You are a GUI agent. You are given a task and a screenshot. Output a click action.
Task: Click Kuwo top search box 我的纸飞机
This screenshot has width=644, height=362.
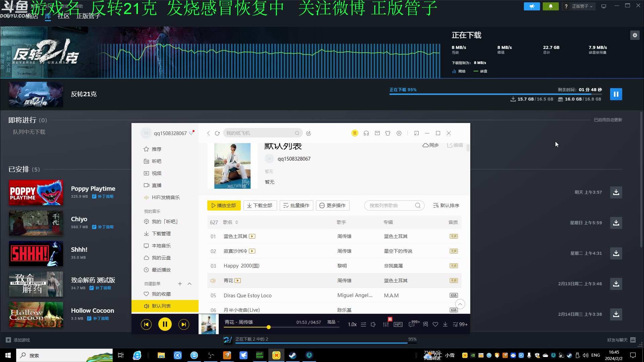[x=262, y=133]
